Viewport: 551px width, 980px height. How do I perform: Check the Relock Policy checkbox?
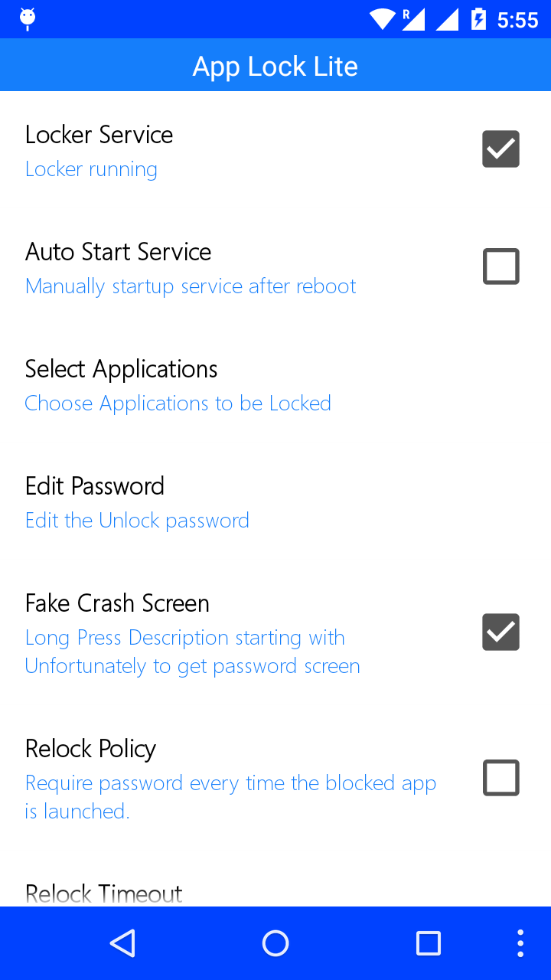pos(501,778)
